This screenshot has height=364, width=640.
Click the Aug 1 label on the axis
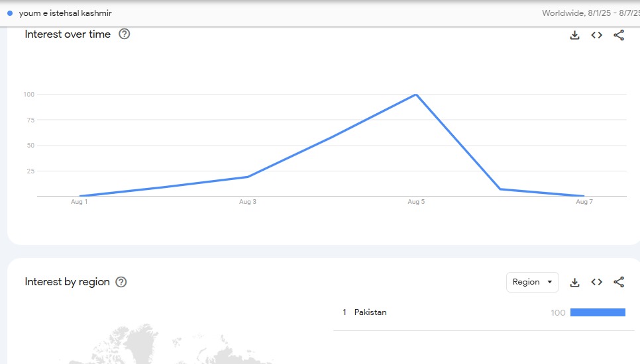click(x=80, y=202)
